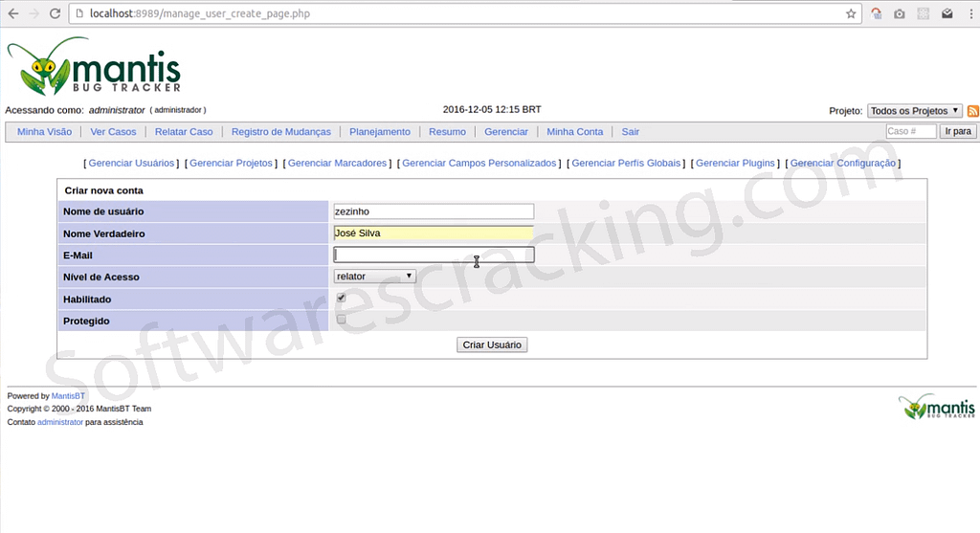Open Relatar Caso page

coord(184,132)
